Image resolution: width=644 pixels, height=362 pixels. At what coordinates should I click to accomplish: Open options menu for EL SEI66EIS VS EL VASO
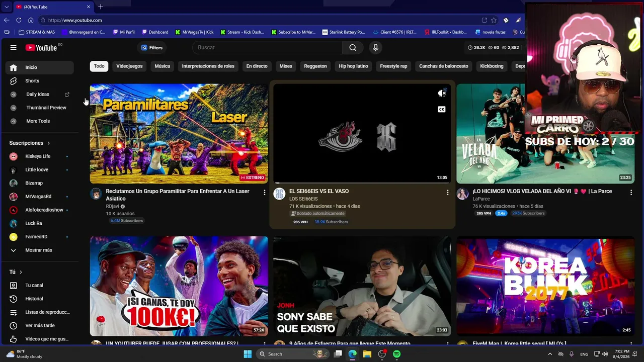(448, 192)
